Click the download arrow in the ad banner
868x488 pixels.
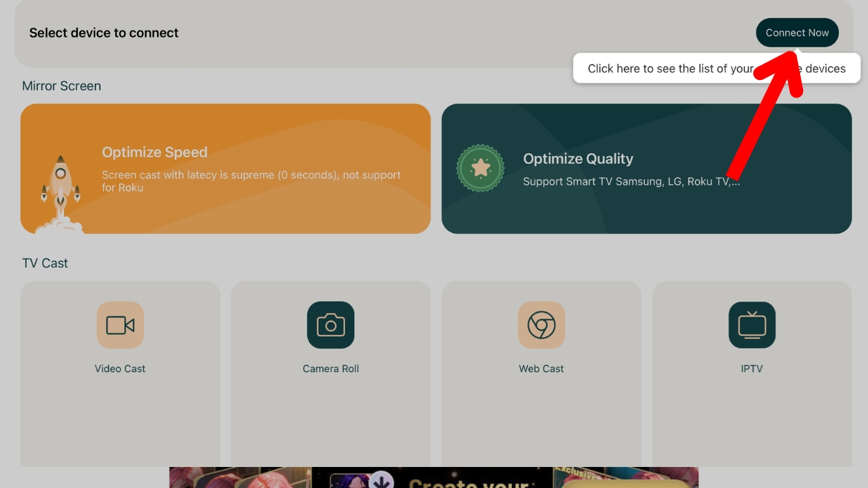click(x=381, y=481)
